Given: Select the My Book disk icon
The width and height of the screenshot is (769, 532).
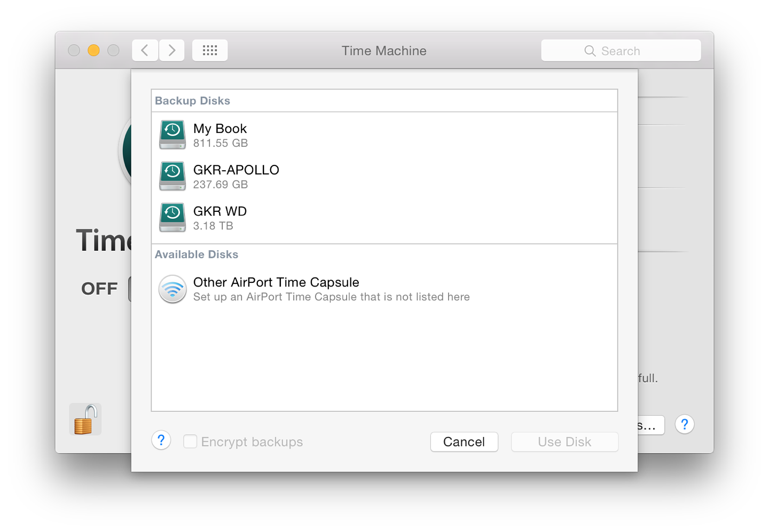Looking at the screenshot, I should click(172, 134).
